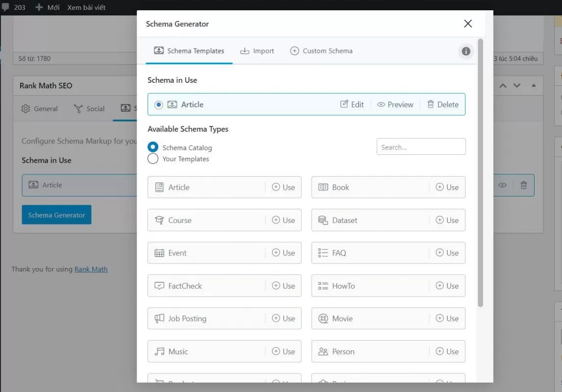Click the schema icon in the in-use Article row
The width and height of the screenshot is (562, 392).
(x=172, y=104)
